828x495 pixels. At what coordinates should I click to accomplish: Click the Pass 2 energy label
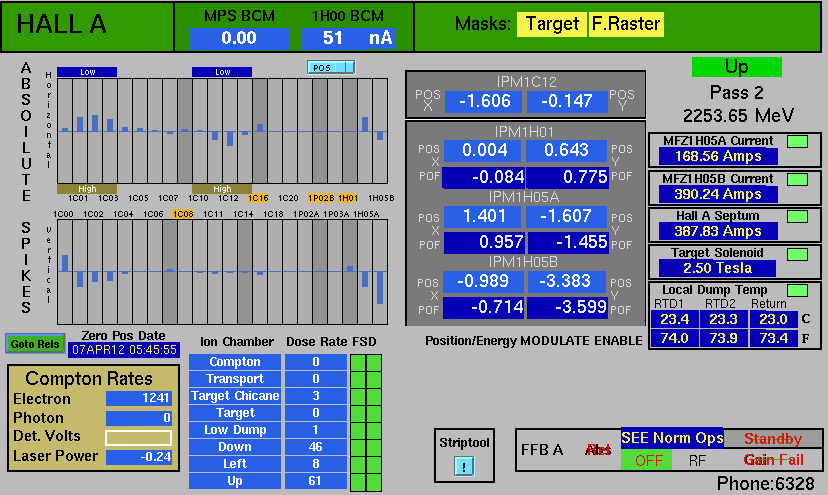(x=737, y=93)
